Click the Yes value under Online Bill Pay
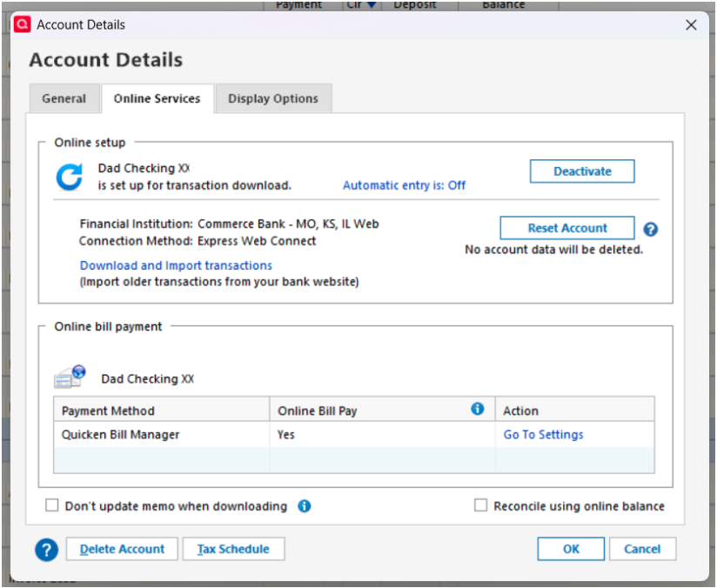Screen dimensions: 717x588 pyautogui.click(x=285, y=434)
